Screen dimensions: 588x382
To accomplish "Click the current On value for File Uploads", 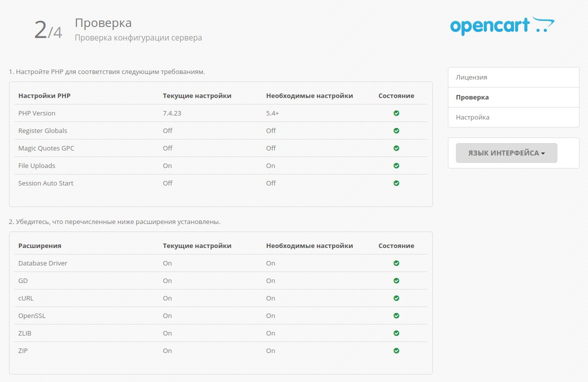I will point(167,165).
